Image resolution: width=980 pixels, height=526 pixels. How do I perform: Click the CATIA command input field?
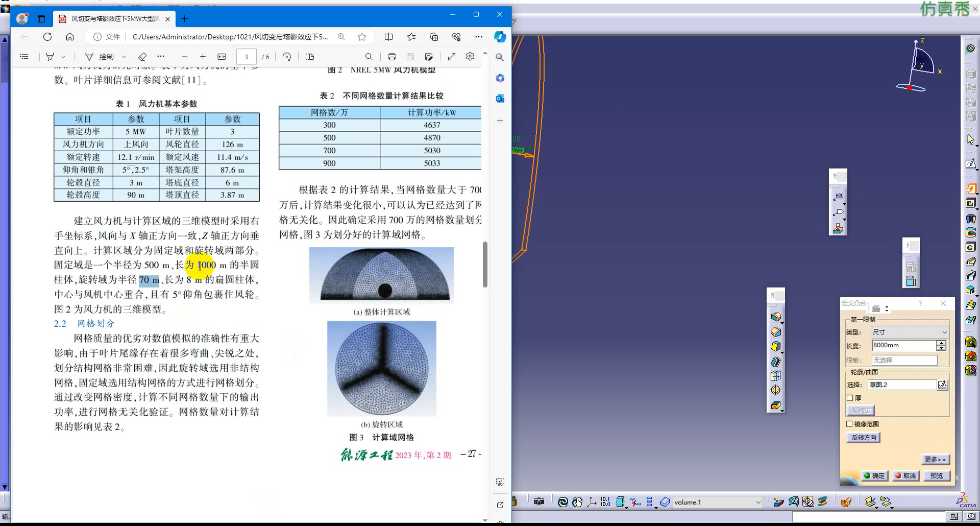coord(868,517)
